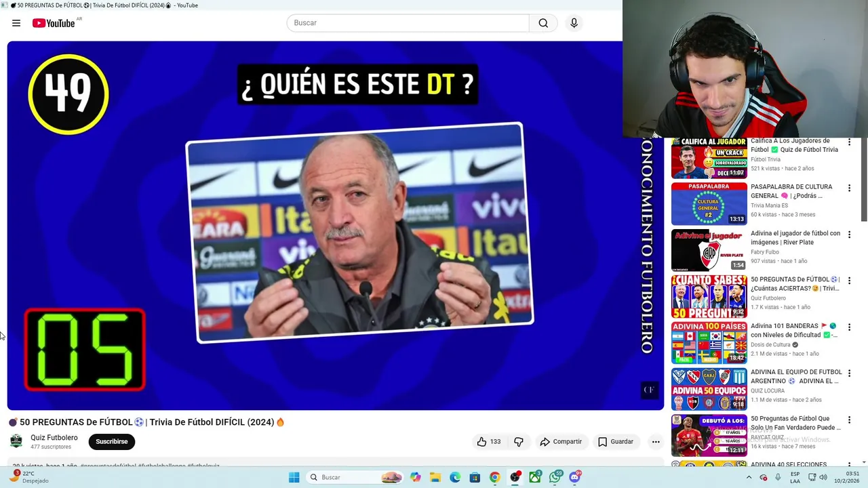Open the PASAPALABRA cultura general thumbnail
This screenshot has height=488, width=868.
click(x=709, y=203)
